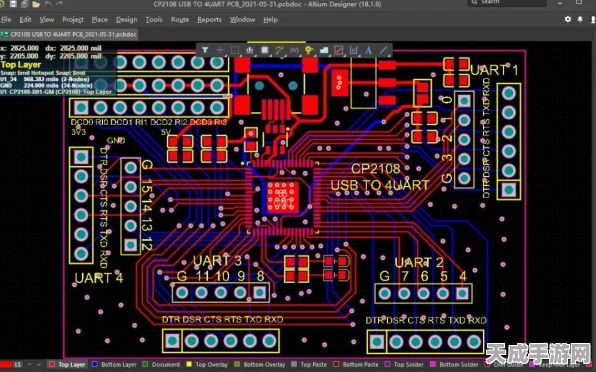Open the selection filter funnel tool

pos(205,50)
